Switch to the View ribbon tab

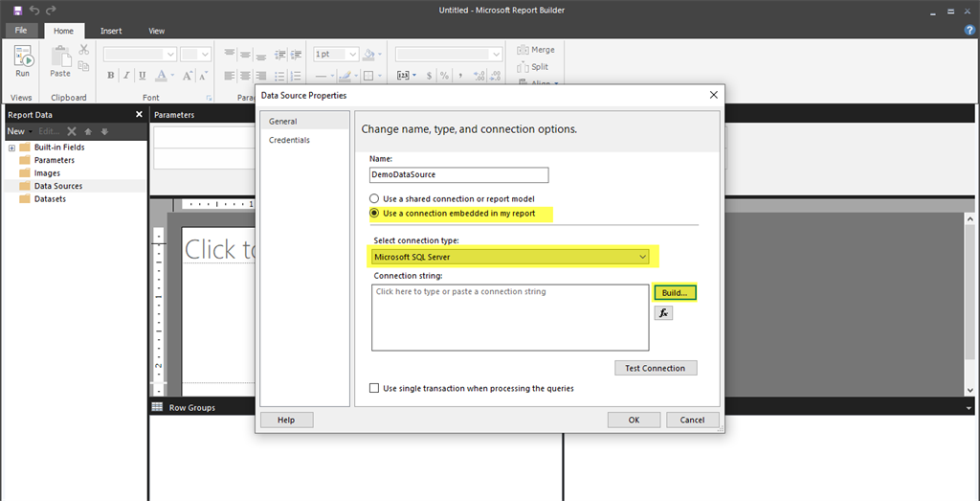tap(157, 31)
